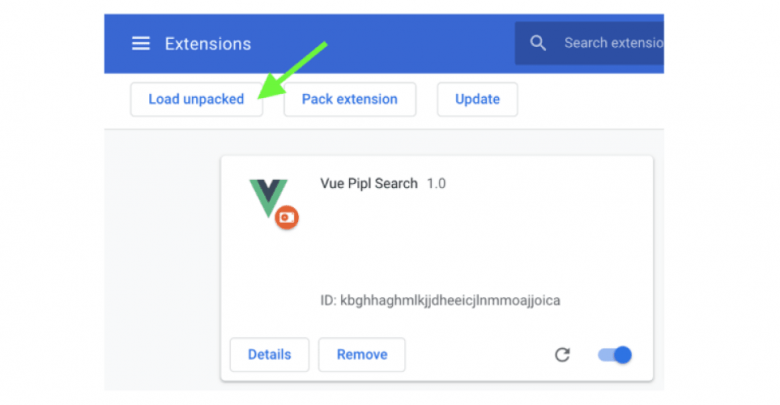
Task: Open the Pack extension dialog
Action: point(350,99)
